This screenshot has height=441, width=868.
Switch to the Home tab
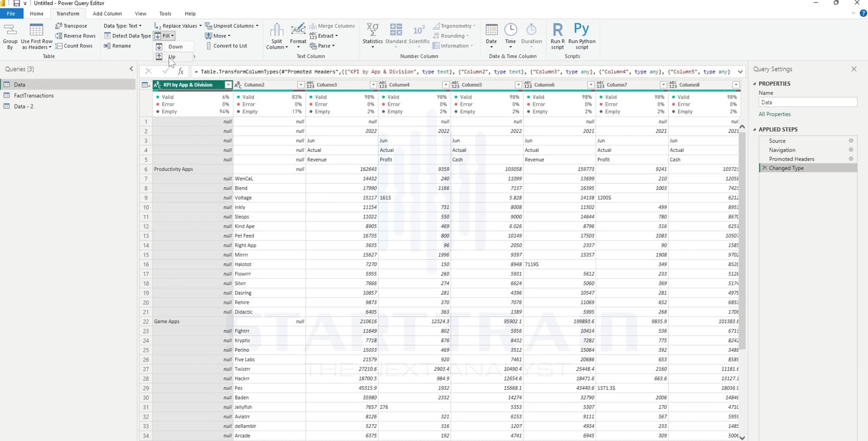pyautogui.click(x=37, y=14)
